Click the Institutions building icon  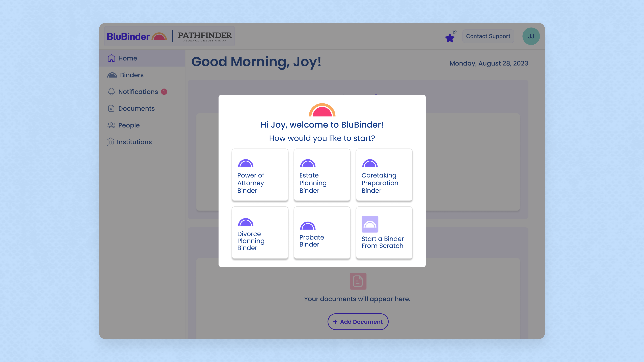coord(111,142)
